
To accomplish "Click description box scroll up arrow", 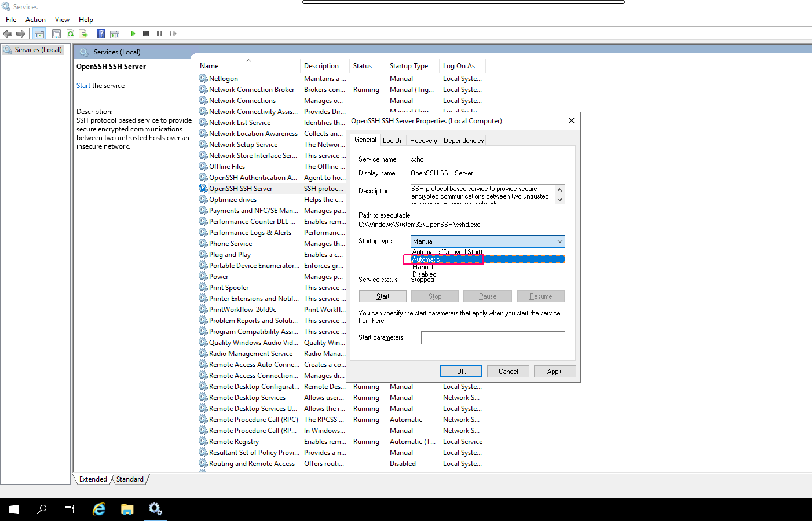I will [559, 189].
